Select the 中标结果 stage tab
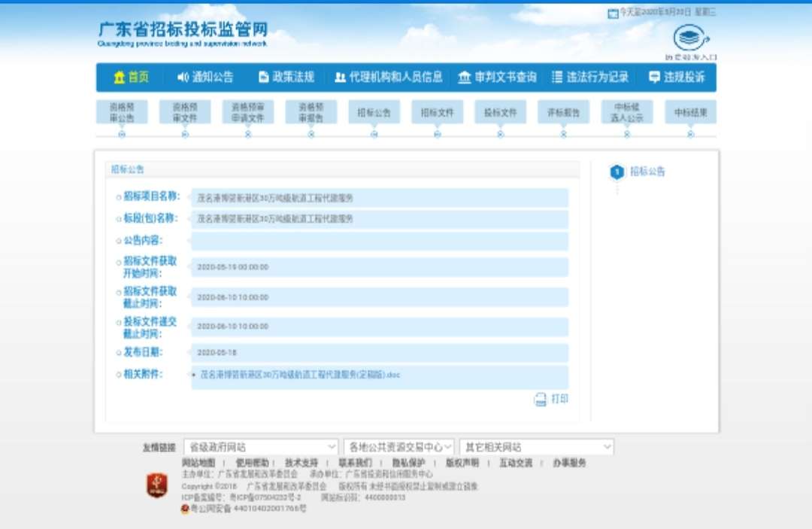 tap(690, 113)
